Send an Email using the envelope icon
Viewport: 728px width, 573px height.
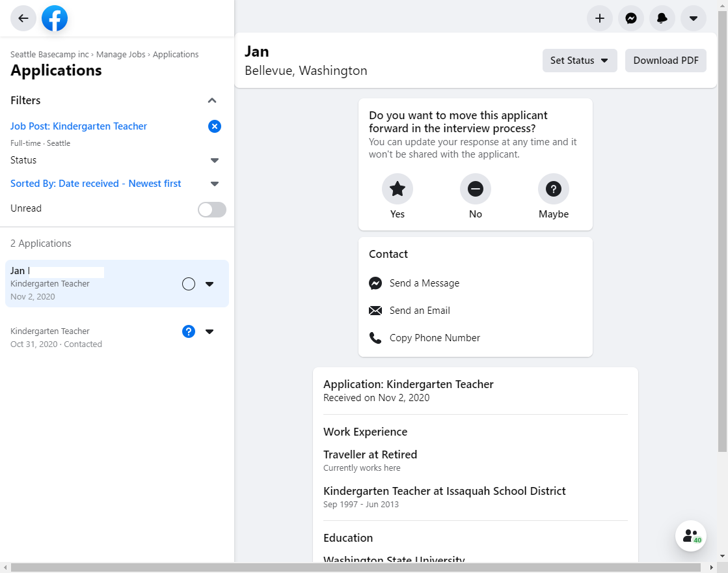pyautogui.click(x=375, y=311)
